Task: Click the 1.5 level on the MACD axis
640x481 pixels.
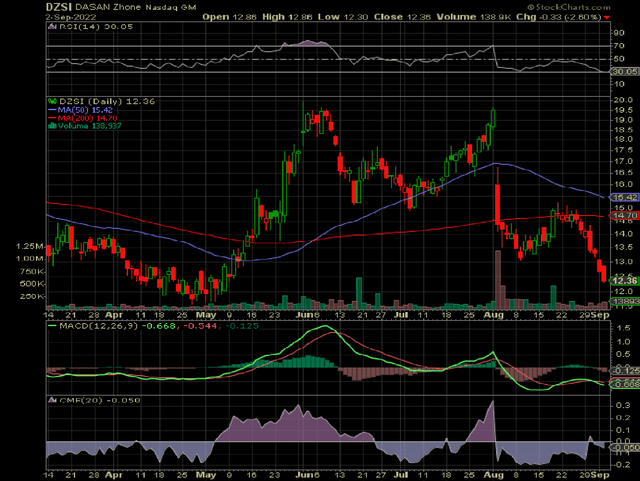Action: coord(623,328)
